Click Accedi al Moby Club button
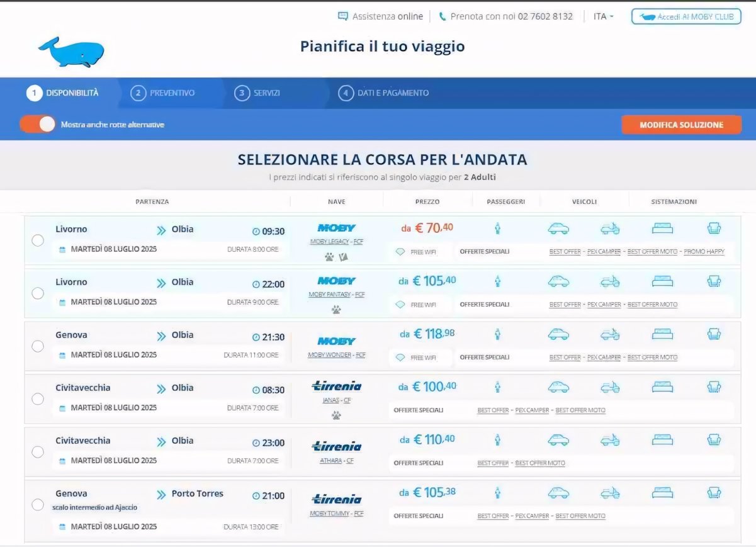This screenshot has height=547, width=756. [686, 16]
